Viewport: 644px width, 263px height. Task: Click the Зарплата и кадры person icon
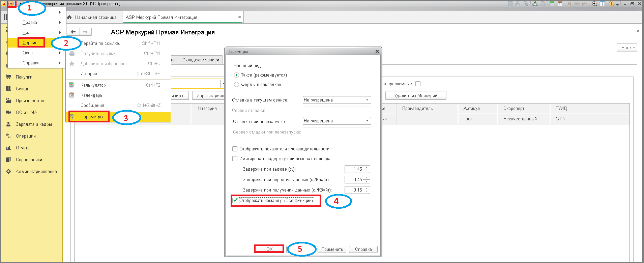(x=8, y=124)
